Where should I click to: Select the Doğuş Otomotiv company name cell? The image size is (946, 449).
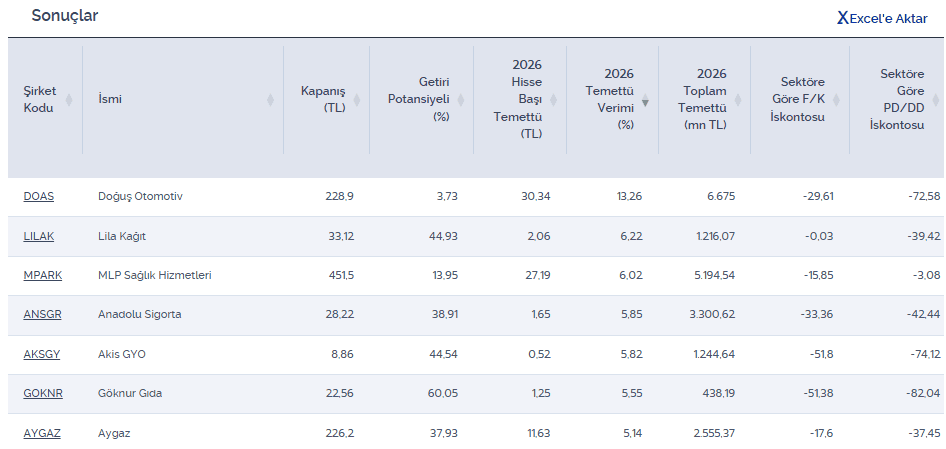(140, 197)
